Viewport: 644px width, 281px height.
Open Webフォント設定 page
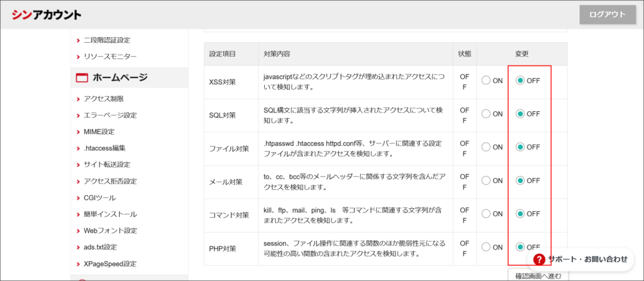pos(110,231)
